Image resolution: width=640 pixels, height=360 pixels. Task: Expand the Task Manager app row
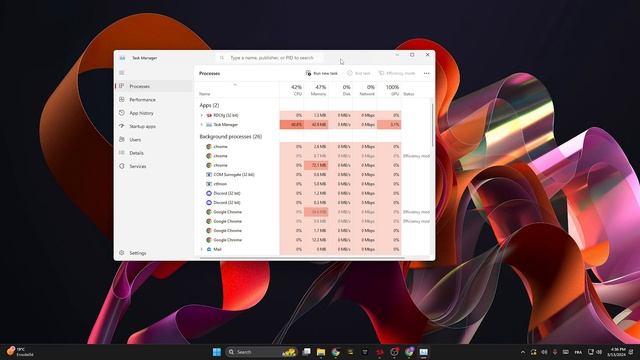201,125
